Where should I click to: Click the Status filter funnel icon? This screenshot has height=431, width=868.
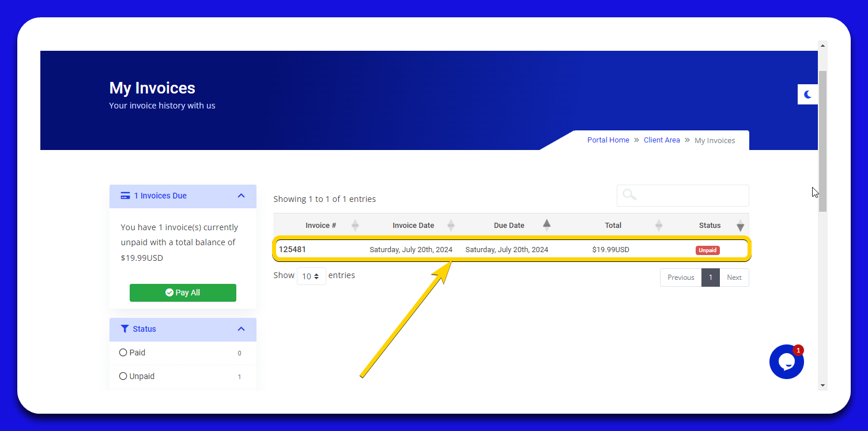124,329
